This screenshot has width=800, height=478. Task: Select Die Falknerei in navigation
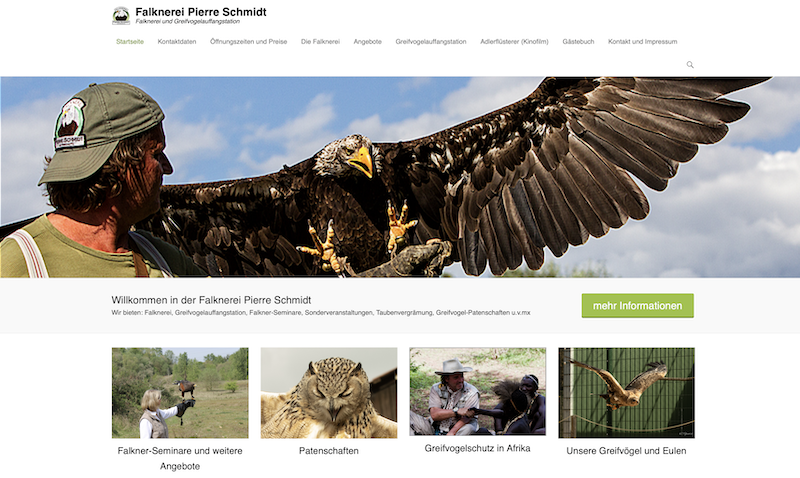(x=320, y=42)
